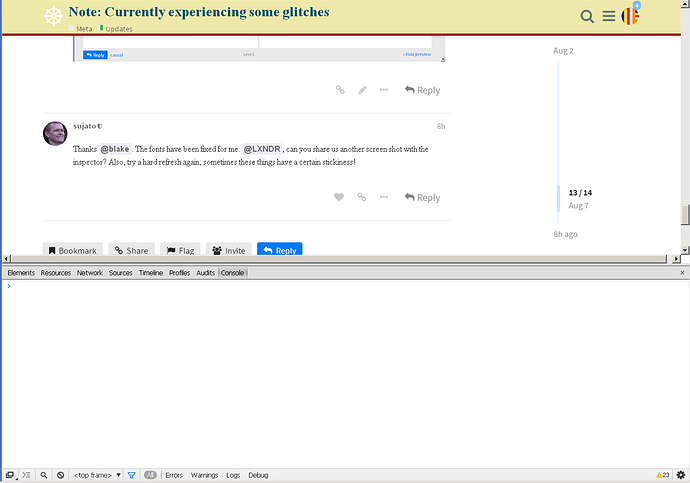This screenshot has height=483, width=690.
Task: Toggle the devtools console drawer icon
Action: click(27, 475)
